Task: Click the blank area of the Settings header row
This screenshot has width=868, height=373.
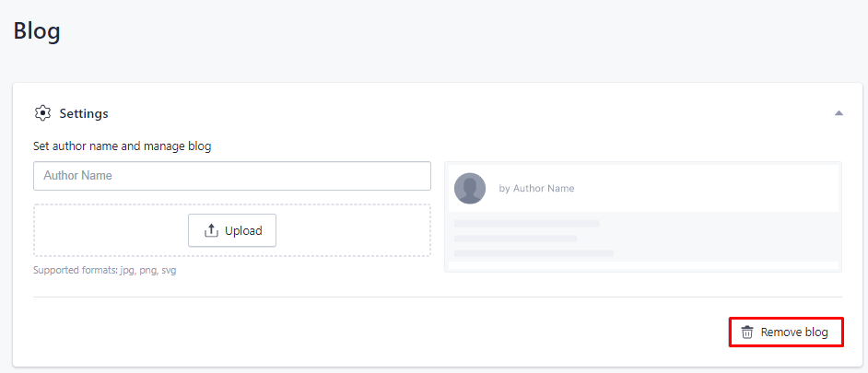Action: click(471, 113)
